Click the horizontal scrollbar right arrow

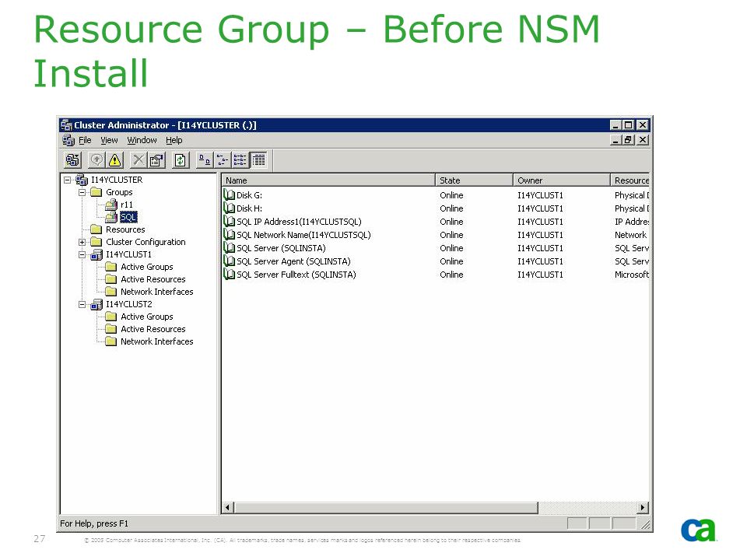pos(643,508)
